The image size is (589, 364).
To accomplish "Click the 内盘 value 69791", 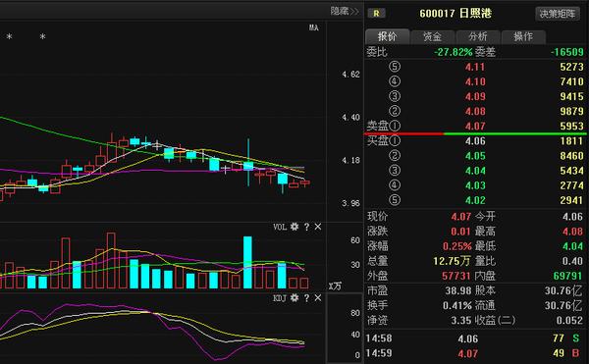I will pos(568,276).
